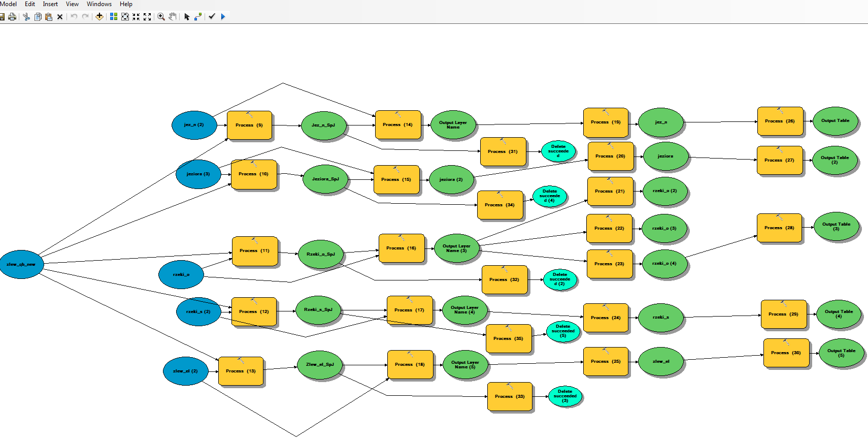Select the Output Table (2) node

click(835, 160)
